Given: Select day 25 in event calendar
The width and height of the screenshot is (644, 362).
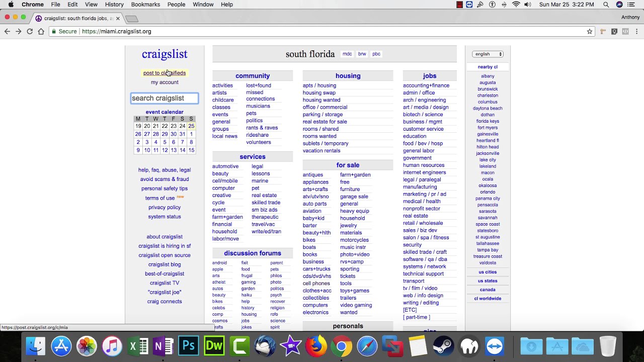Looking at the screenshot, I should [x=191, y=126].
